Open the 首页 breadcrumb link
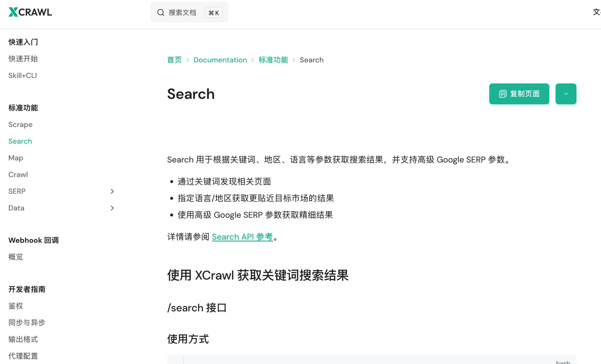The image size is (601, 364). (x=174, y=60)
